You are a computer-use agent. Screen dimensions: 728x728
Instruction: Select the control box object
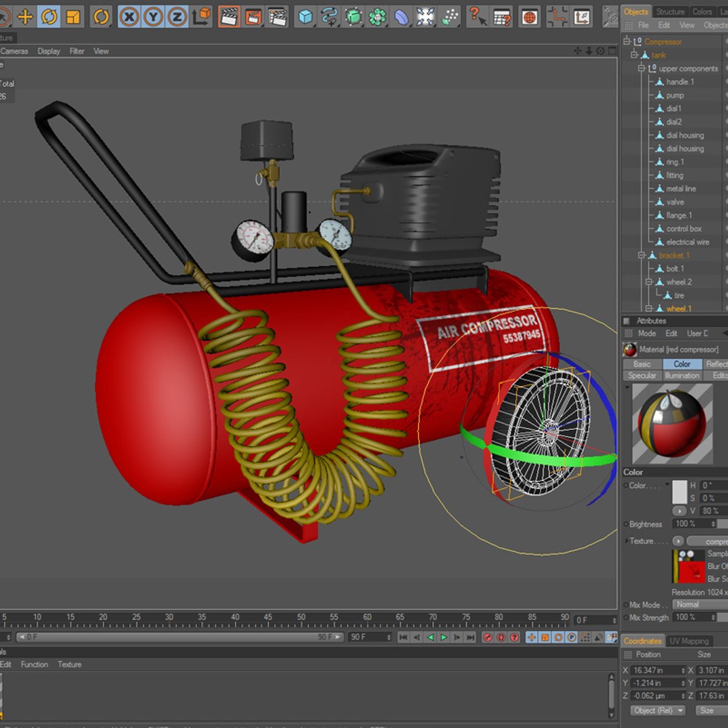[684, 229]
